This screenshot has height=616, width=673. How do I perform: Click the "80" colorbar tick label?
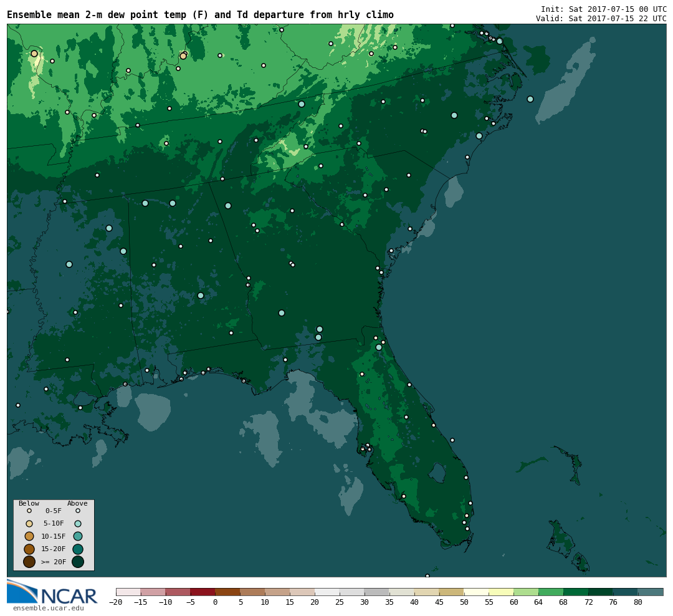pyautogui.click(x=638, y=602)
